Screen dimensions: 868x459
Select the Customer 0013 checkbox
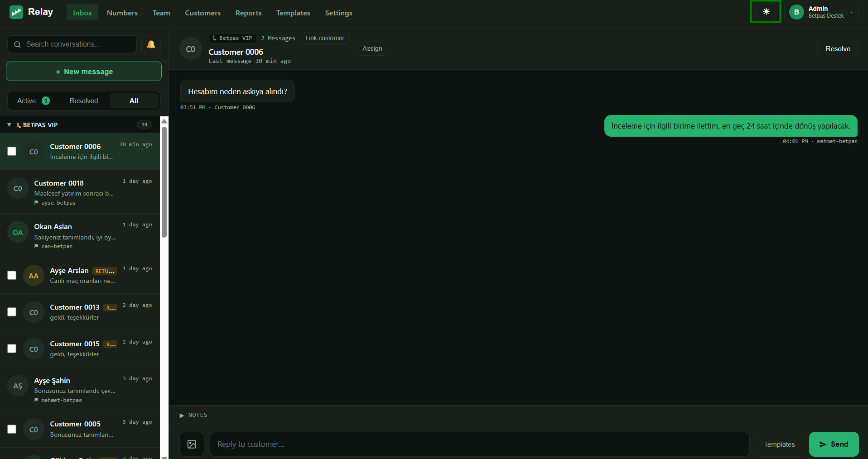[12, 312]
